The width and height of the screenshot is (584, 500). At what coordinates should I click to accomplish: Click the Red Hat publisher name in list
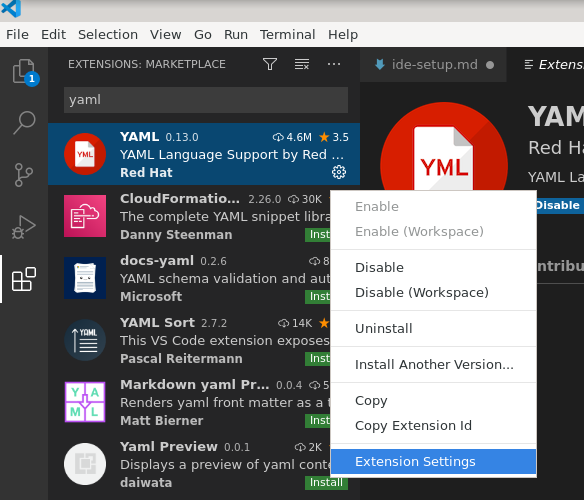click(x=146, y=173)
